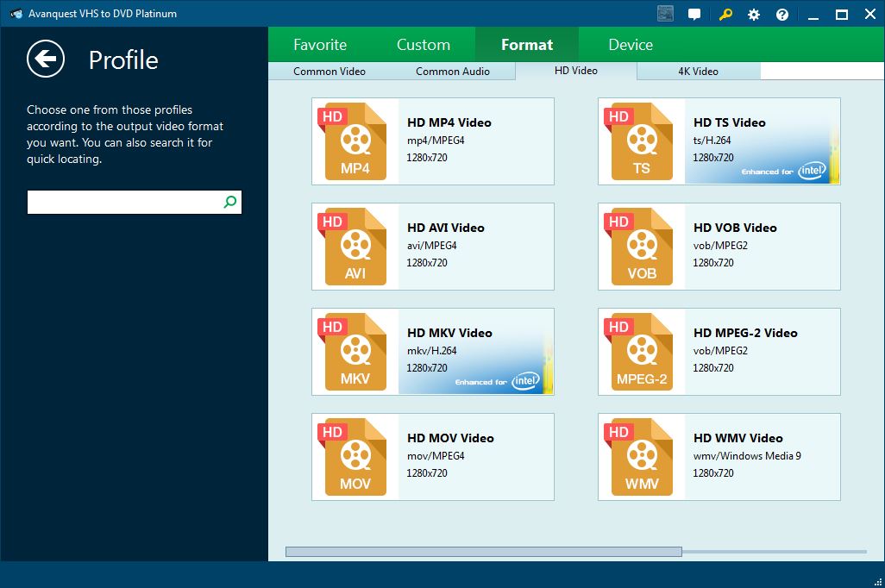Viewport: 885px width, 588px height.
Task: Go back using the Profile back arrow
Action: (x=46, y=59)
